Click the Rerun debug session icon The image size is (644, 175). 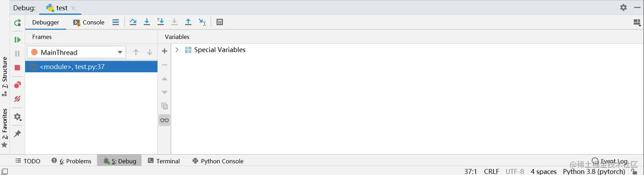click(17, 23)
